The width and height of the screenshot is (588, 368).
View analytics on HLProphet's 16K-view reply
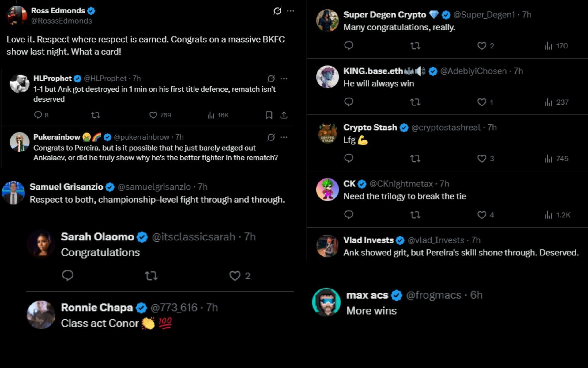[x=211, y=115]
